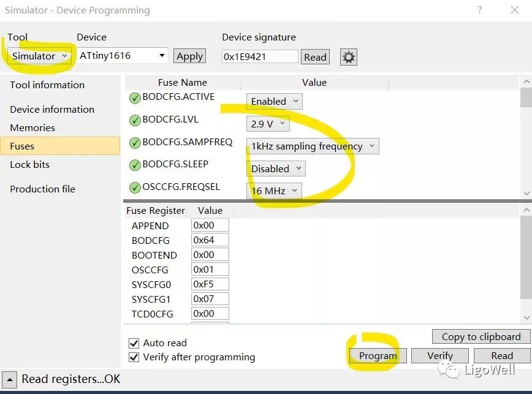Open BODCFG.LVL dropdown showing 2.9 V
Screen dimensions: 532x394
coord(268,124)
